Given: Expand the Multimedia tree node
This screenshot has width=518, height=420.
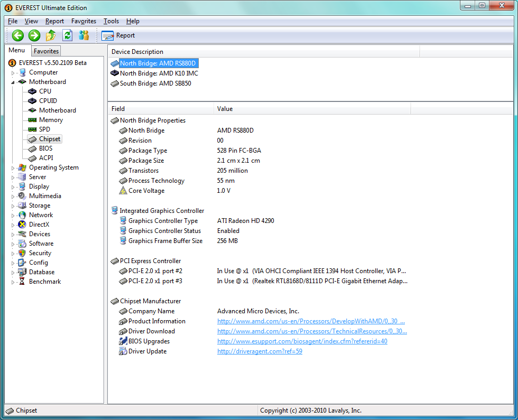Looking at the screenshot, I should point(13,197).
